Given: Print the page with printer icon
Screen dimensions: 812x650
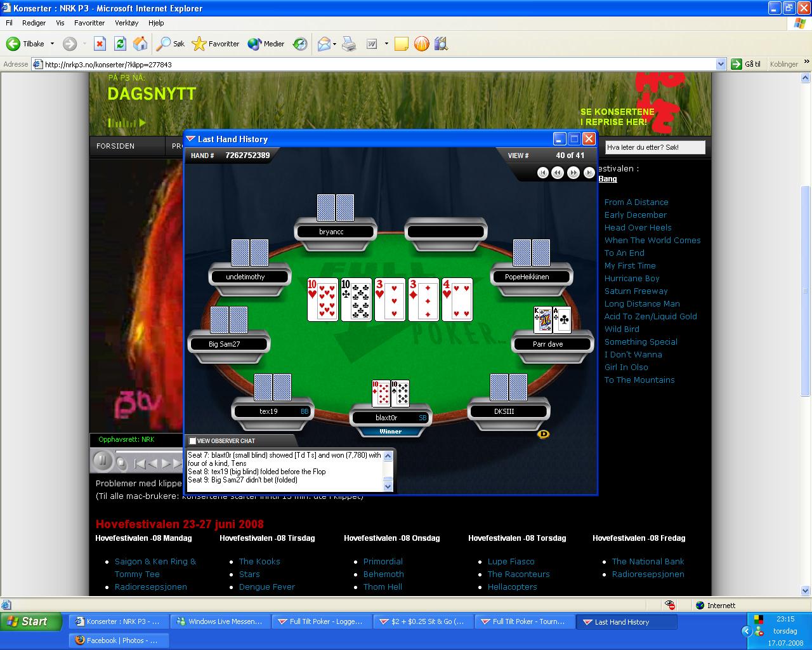Looking at the screenshot, I should [x=349, y=44].
